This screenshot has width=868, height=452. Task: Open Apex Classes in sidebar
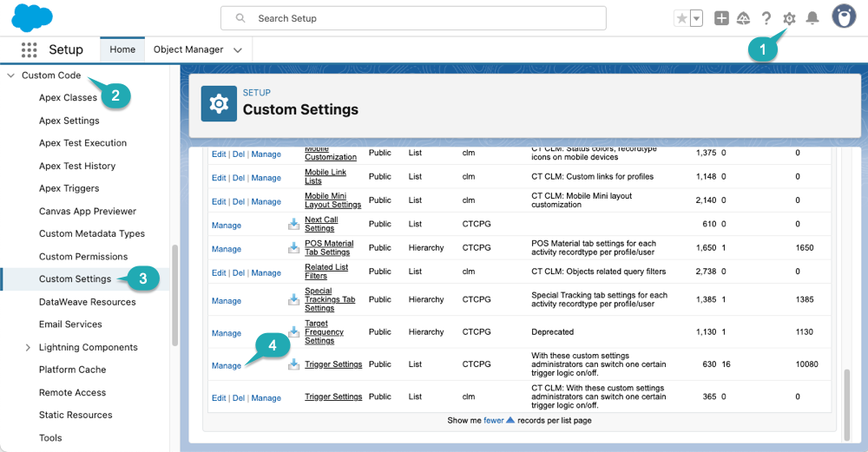68,97
